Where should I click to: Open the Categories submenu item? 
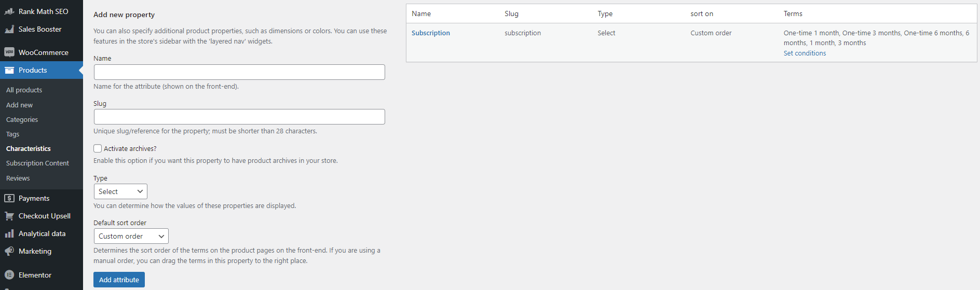point(22,120)
